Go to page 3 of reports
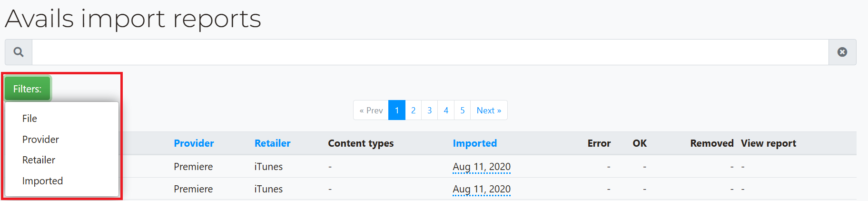 coord(430,110)
